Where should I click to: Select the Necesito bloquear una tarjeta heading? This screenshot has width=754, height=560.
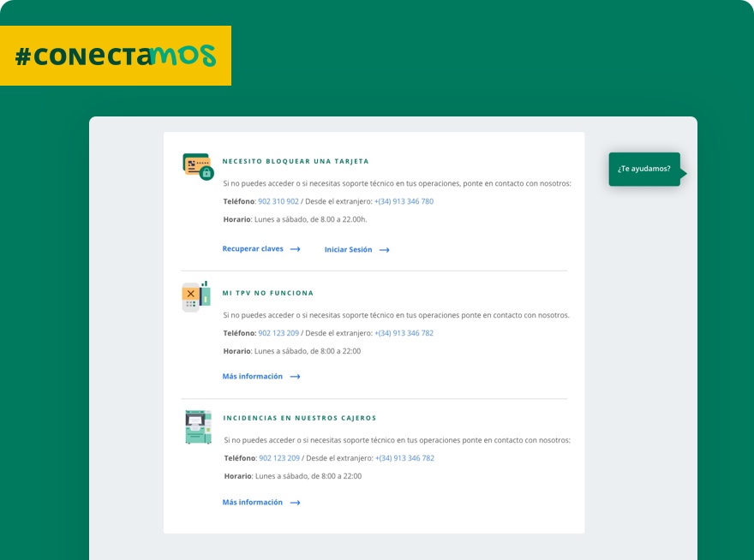pyautogui.click(x=296, y=161)
